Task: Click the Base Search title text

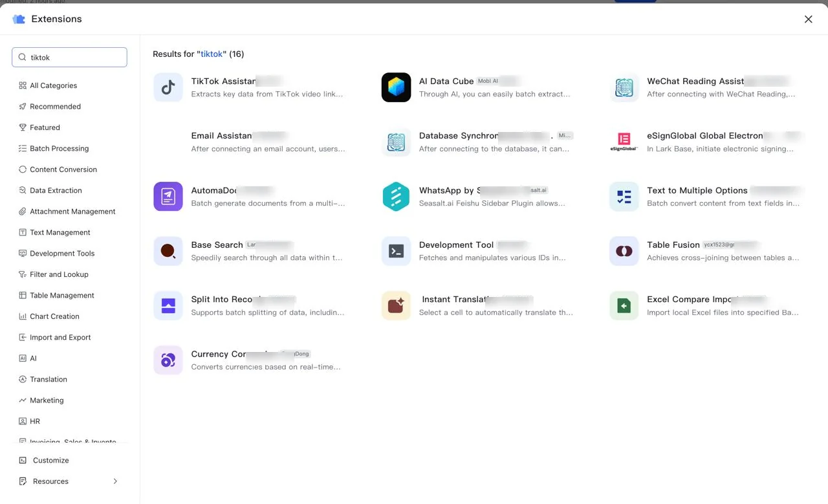Action: 217,245
